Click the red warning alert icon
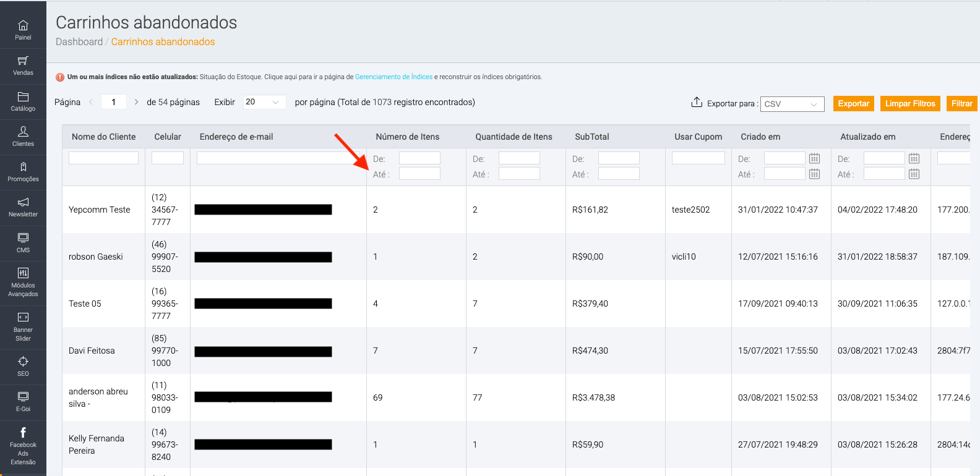Screen dimensions: 980x476 (60, 77)
